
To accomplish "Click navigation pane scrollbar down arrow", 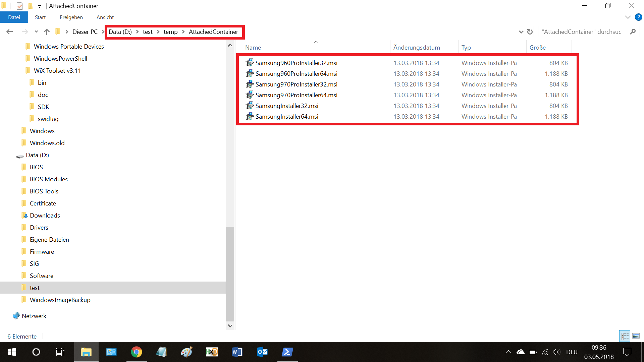I will coord(230,325).
